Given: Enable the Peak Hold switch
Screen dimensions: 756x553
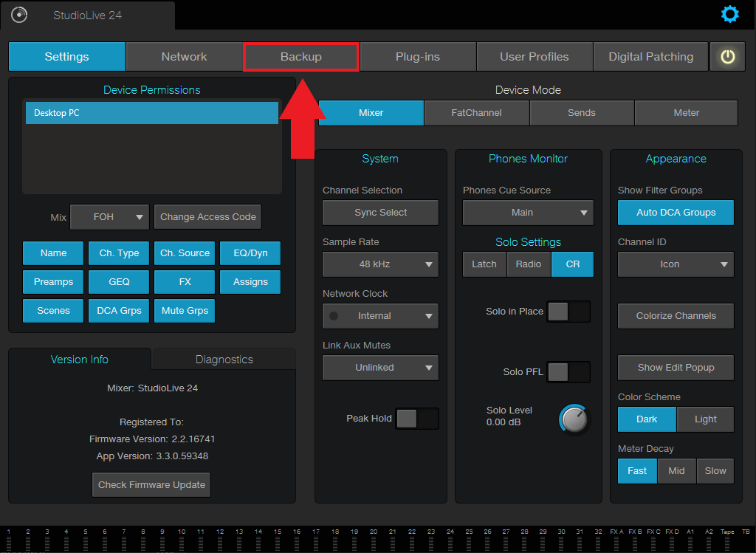Looking at the screenshot, I should (x=416, y=419).
